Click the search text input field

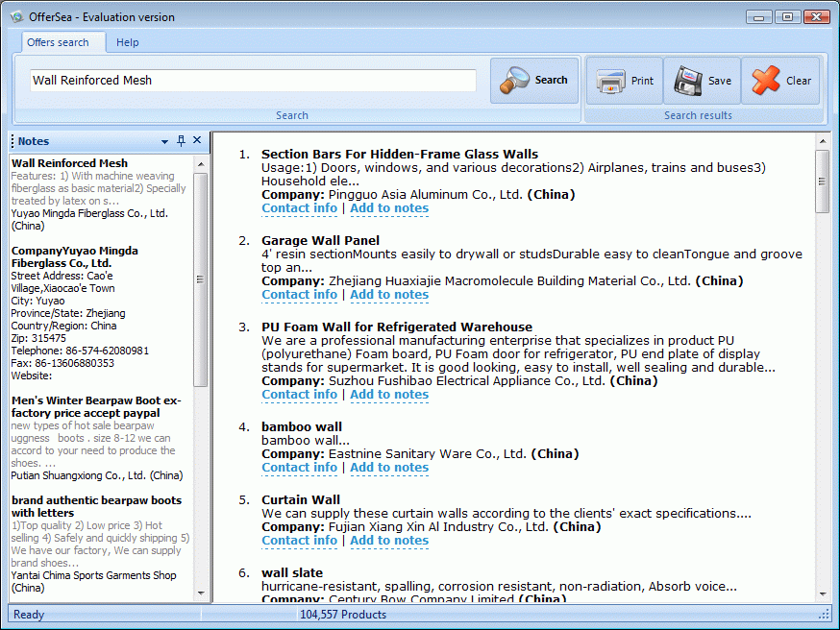click(x=253, y=81)
